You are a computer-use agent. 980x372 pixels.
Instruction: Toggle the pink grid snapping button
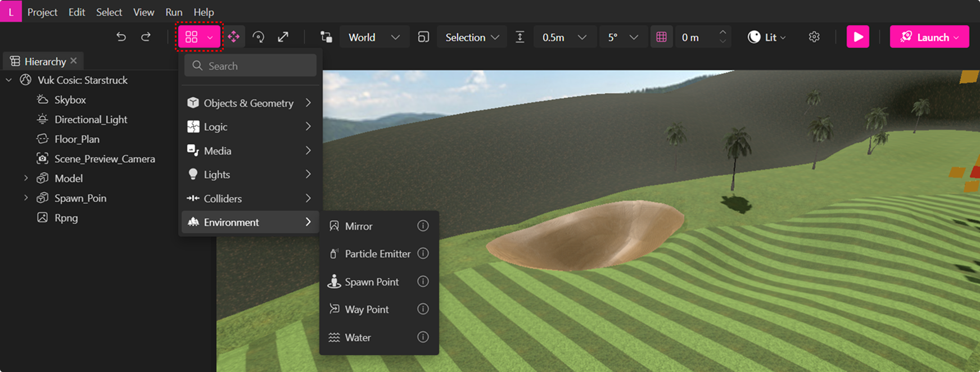pyautogui.click(x=661, y=37)
